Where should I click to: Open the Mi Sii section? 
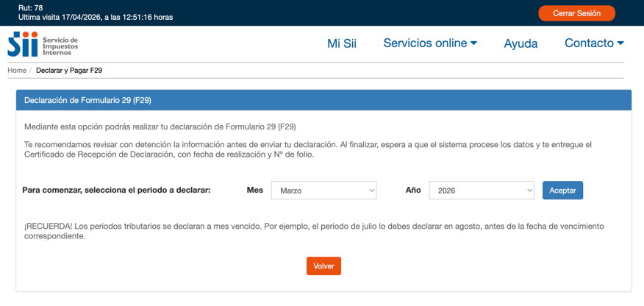click(x=341, y=43)
